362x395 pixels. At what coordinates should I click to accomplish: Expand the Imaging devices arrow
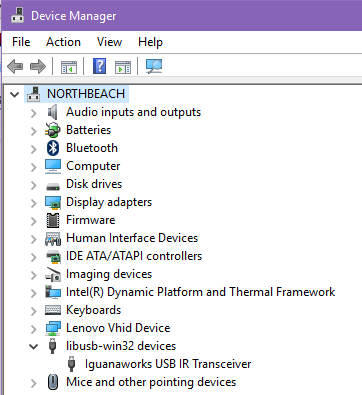33,275
